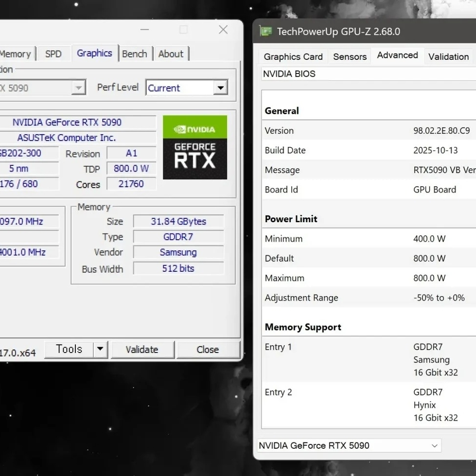Expand the NVIDIA GeForce RTX 5090 GPU selector
Viewport: 476px width, 476px height.
349,445
